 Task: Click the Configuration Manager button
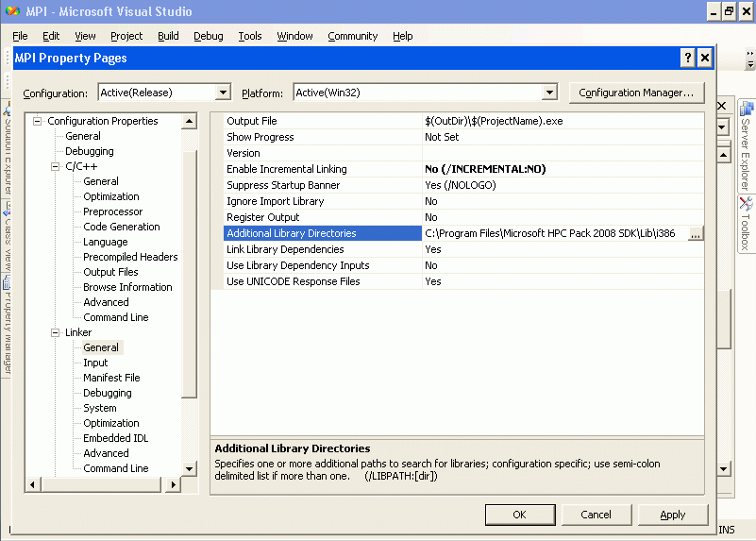pyautogui.click(x=636, y=93)
